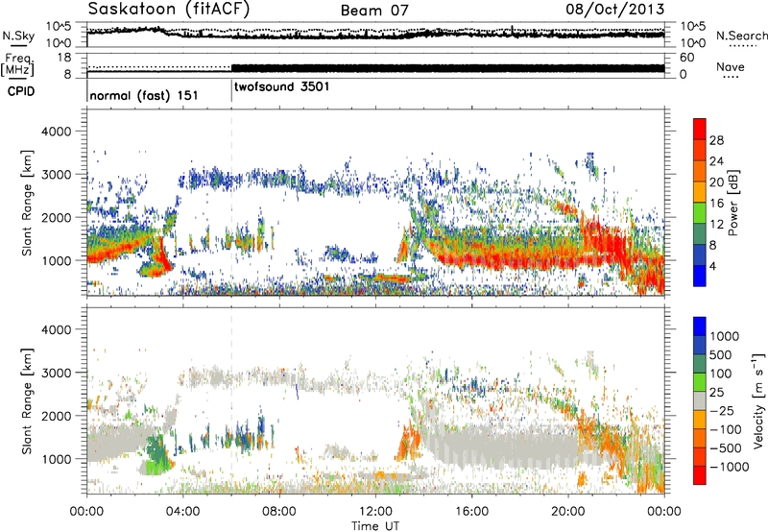This screenshot has height=532, width=768.
Task: Click the 04:00 time tick label
Action: tap(182, 512)
